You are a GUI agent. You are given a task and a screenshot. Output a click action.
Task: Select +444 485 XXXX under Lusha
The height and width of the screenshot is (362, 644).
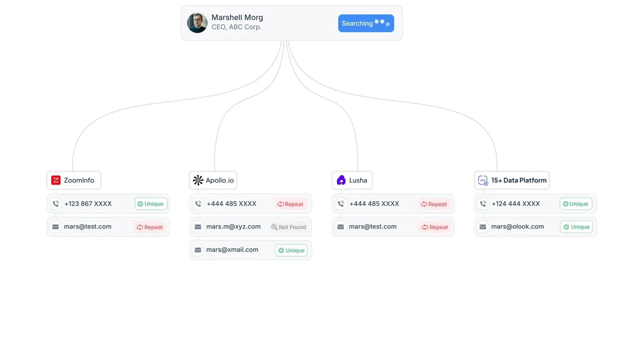374,204
